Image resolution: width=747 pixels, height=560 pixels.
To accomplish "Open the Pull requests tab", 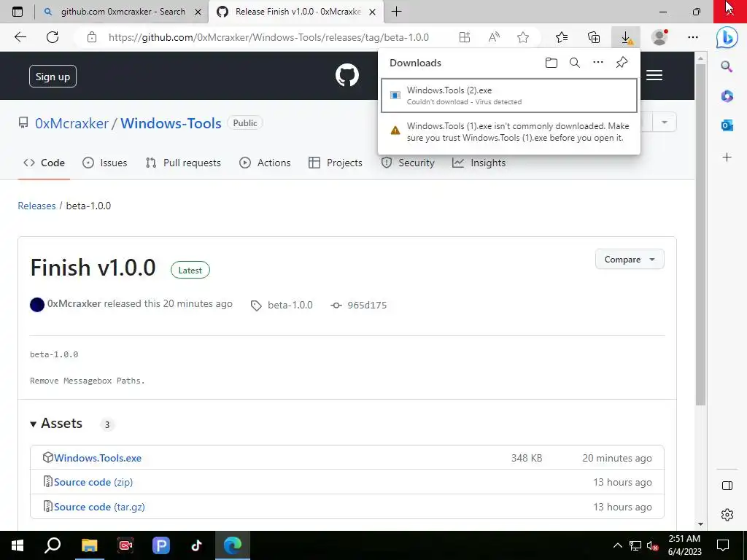I will click(183, 163).
